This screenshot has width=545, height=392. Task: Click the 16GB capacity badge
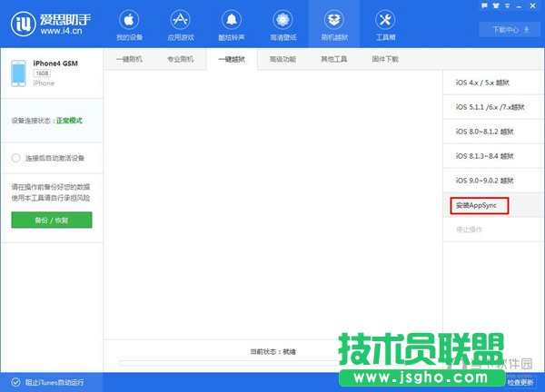tap(42, 73)
